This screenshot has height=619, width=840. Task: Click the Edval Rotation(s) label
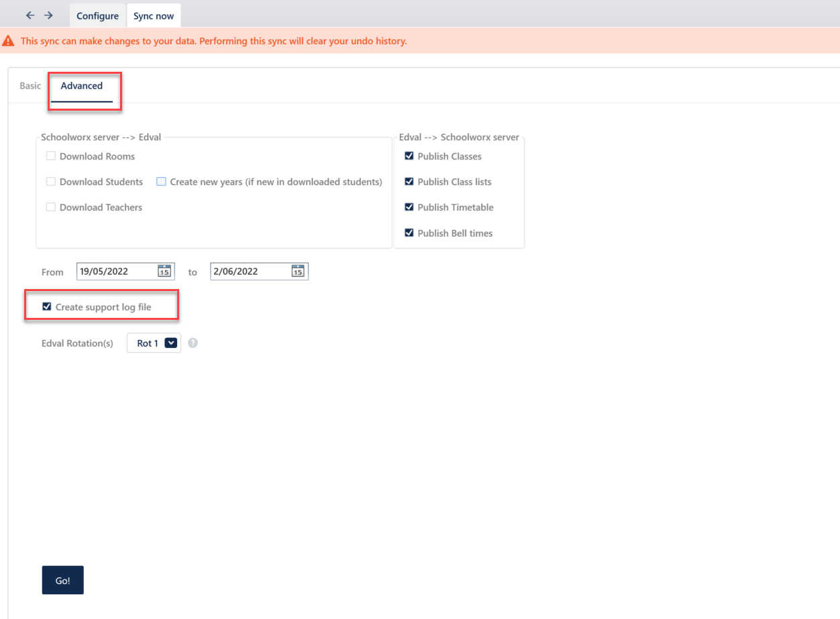(x=77, y=343)
